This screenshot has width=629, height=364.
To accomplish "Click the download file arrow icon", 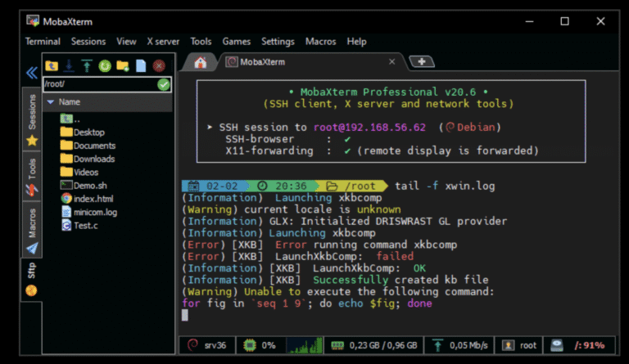I will coord(70,65).
